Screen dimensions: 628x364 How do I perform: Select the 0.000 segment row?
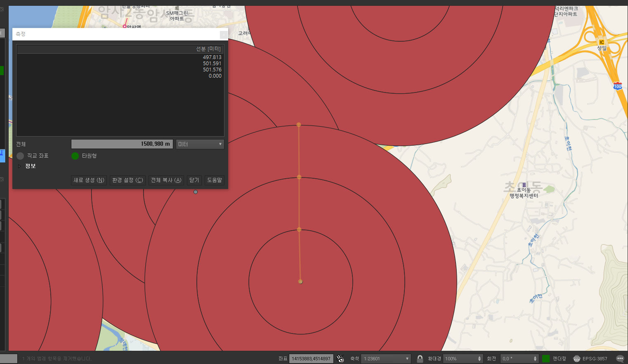click(120, 76)
